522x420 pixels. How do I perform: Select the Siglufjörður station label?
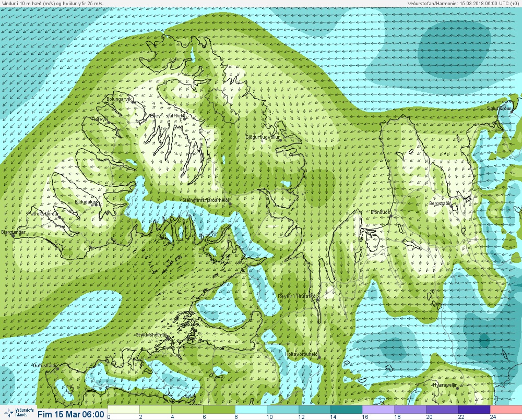[x=499, y=109]
